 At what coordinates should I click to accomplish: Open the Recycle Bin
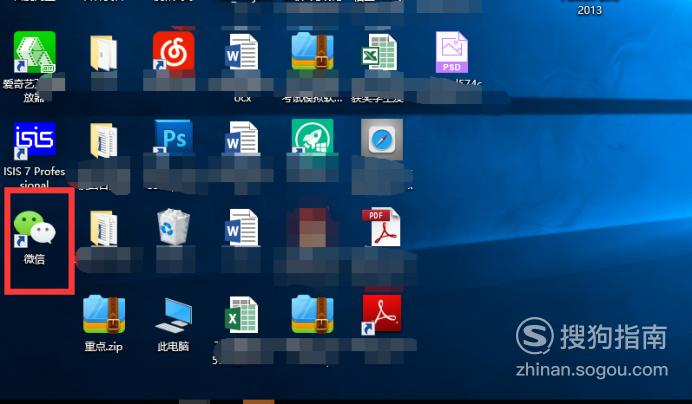(173, 227)
